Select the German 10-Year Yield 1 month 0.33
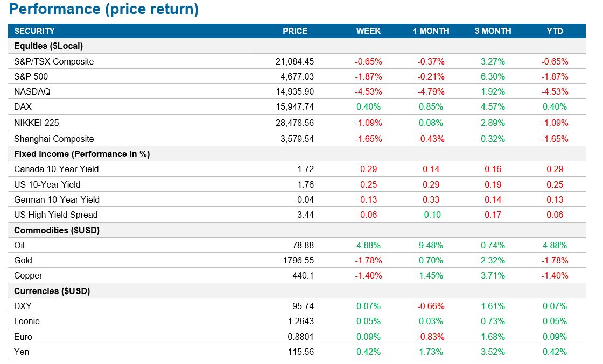This screenshot has height=364, width=603. (x=431, y=199)
